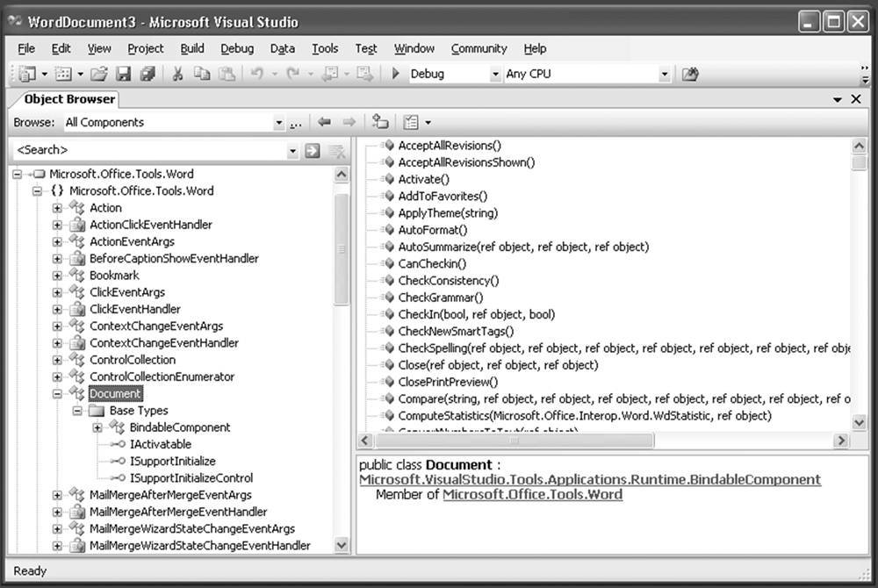Expand the Action class node
This screenshot has width=878, height=588.
click(57, 208)
